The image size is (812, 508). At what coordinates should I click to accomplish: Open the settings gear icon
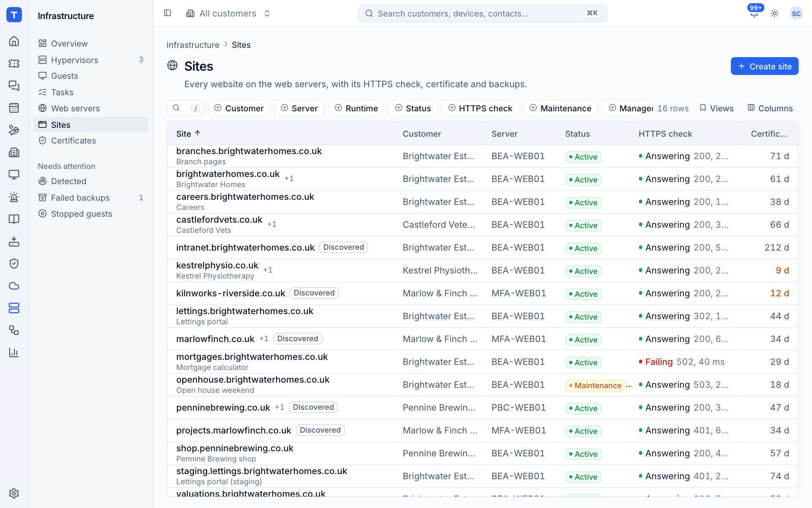click(14, 493)
